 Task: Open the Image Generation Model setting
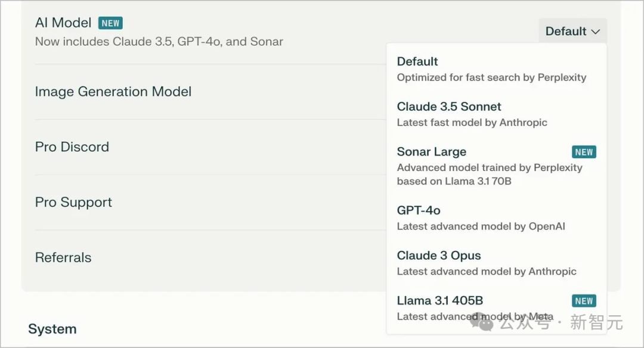point(113,92)
